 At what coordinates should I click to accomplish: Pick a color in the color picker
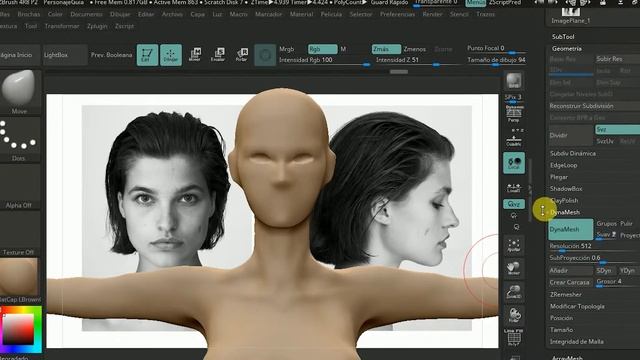point(20,329)
